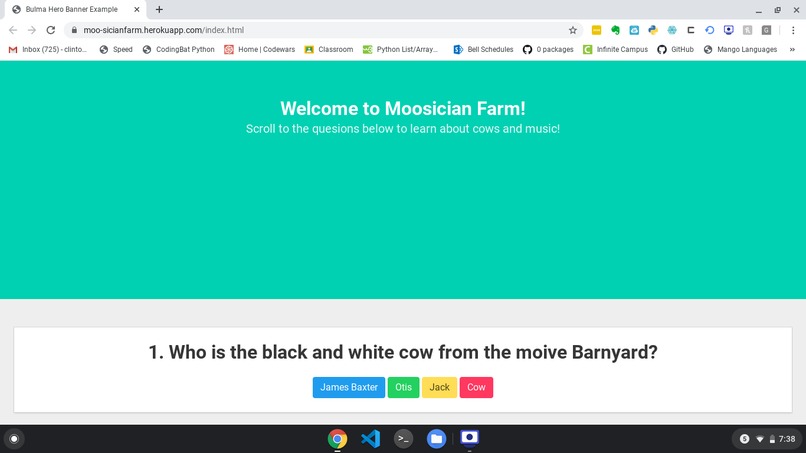806x453 pixels.
Task: Open the black bracket-shaped extension icon
Action: (691, 30)
